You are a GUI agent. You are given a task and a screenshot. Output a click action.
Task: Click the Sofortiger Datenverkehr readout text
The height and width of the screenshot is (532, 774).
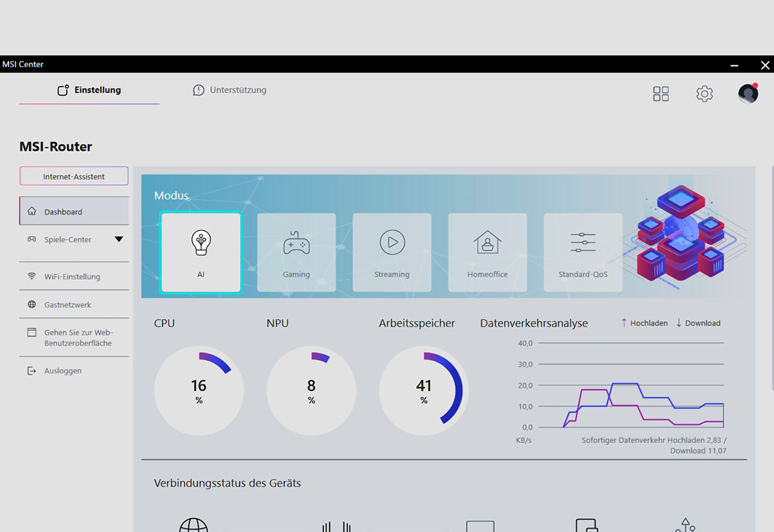pos(654,446)
